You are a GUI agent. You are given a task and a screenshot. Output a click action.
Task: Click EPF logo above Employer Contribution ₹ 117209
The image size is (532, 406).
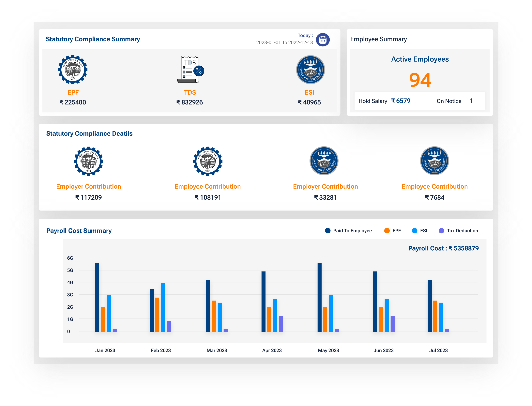(x=88, y=161)
